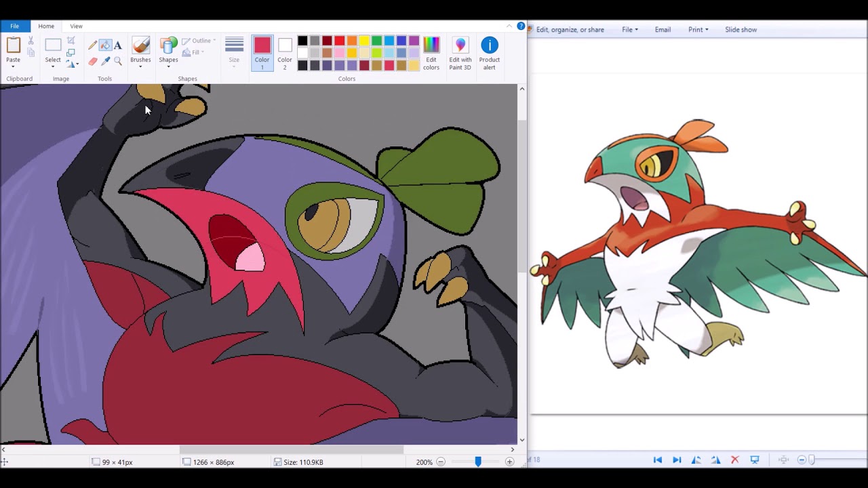Viewport: 868px width, 488px height.
Task: Pick the orange color swatch
Action: (x=352, y=41)
